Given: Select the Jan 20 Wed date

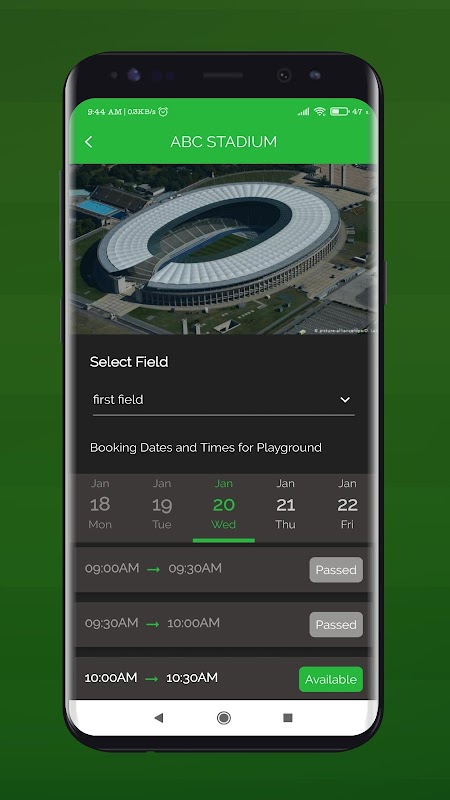Looking at the screenshot, I should (223, 504).
